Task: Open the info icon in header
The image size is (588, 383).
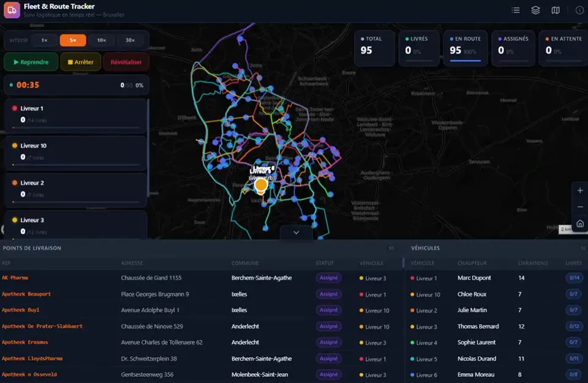Action: (579, 10)
